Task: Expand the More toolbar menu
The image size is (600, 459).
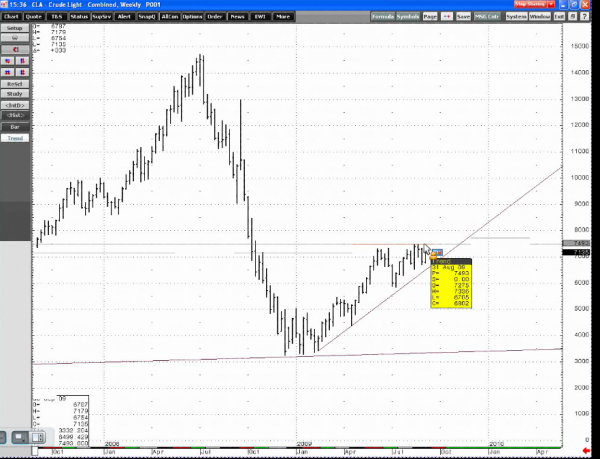Action: 285,17
